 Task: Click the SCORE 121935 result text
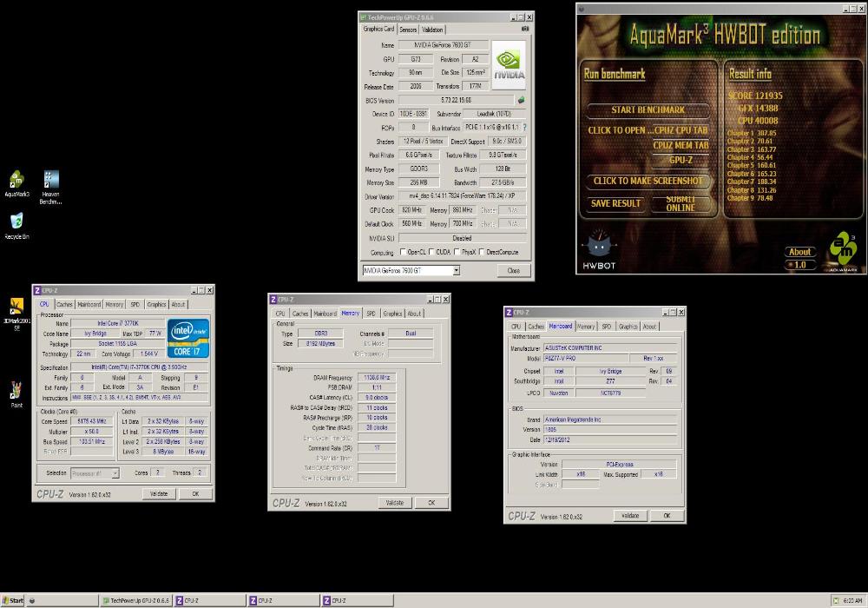point(755,96)
